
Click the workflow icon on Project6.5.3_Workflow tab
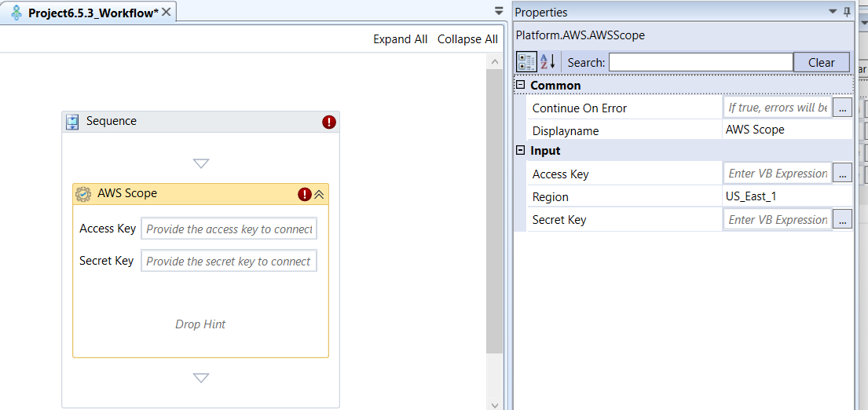[x=18, y=13]
